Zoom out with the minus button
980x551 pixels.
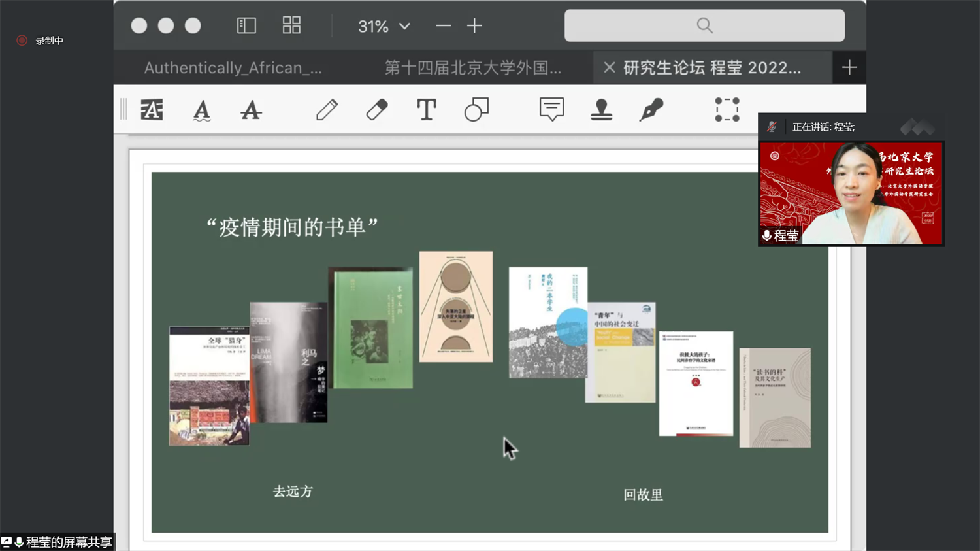[x=443, y=26]
